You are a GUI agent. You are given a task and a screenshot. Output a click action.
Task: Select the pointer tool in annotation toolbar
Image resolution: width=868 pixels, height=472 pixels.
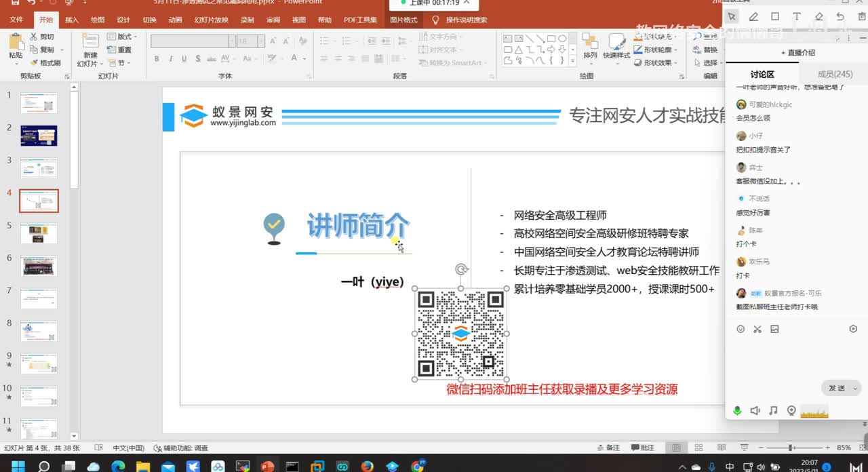point(732,16)
